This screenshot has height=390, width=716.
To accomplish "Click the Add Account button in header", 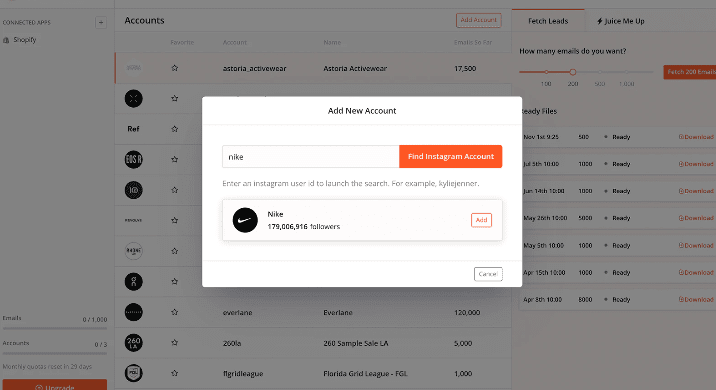I will click(479, 20).
